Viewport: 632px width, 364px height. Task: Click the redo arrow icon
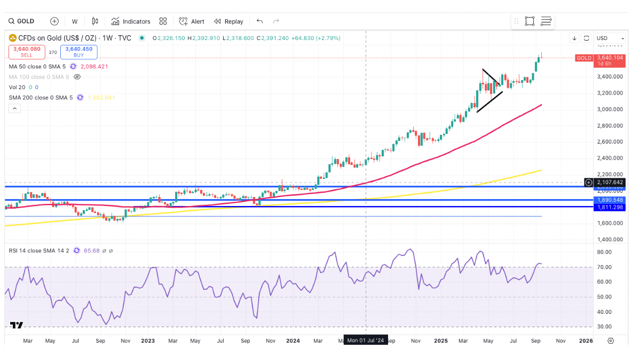[276, 21]
